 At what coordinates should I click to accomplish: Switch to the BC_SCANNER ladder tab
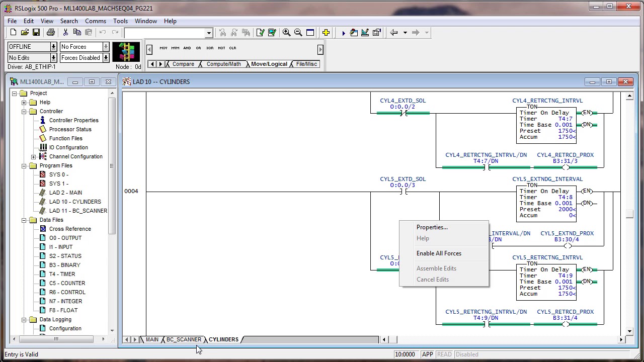184,339
